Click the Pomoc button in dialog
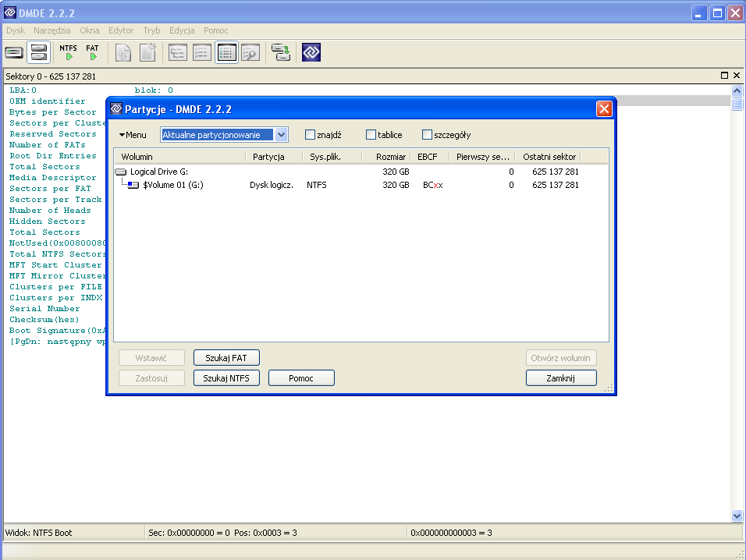Viewport: 746px width, 560px height. 301,378
